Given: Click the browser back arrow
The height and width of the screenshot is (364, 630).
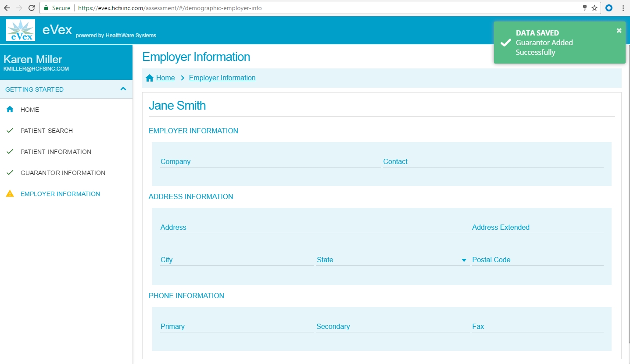Looking at the screenshot, I should pyautogui.click(x=7, y=8).
